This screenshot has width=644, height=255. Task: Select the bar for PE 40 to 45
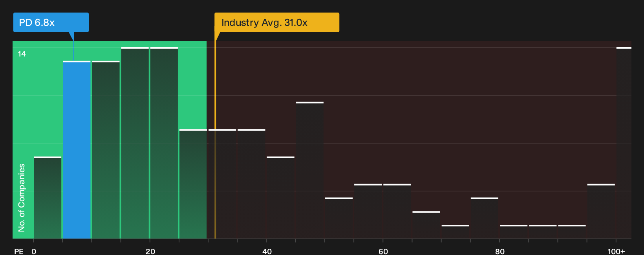280,198
